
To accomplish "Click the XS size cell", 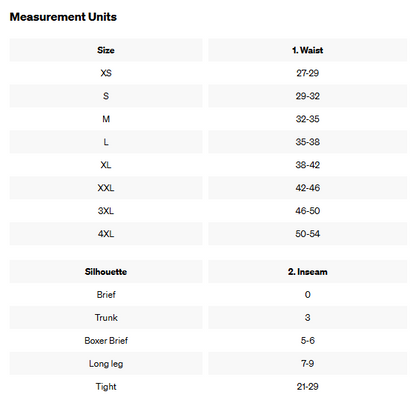I will pos(106,73).
